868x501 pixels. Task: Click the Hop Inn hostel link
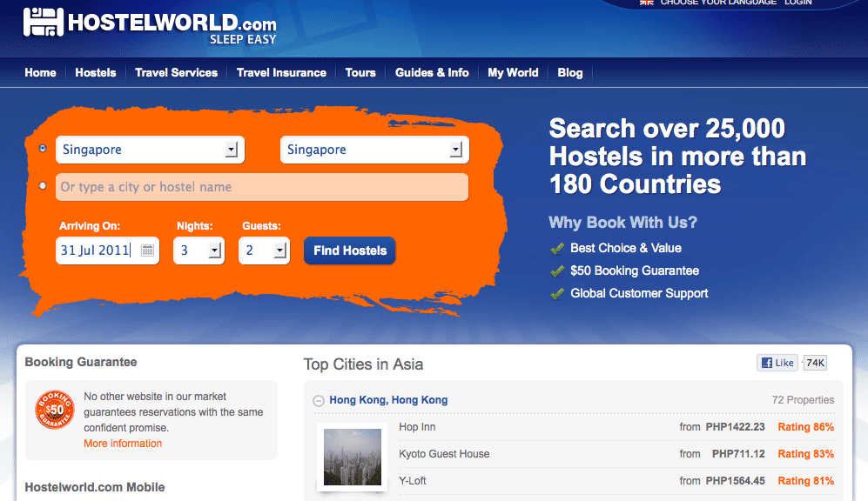click(x=417, y=427)
